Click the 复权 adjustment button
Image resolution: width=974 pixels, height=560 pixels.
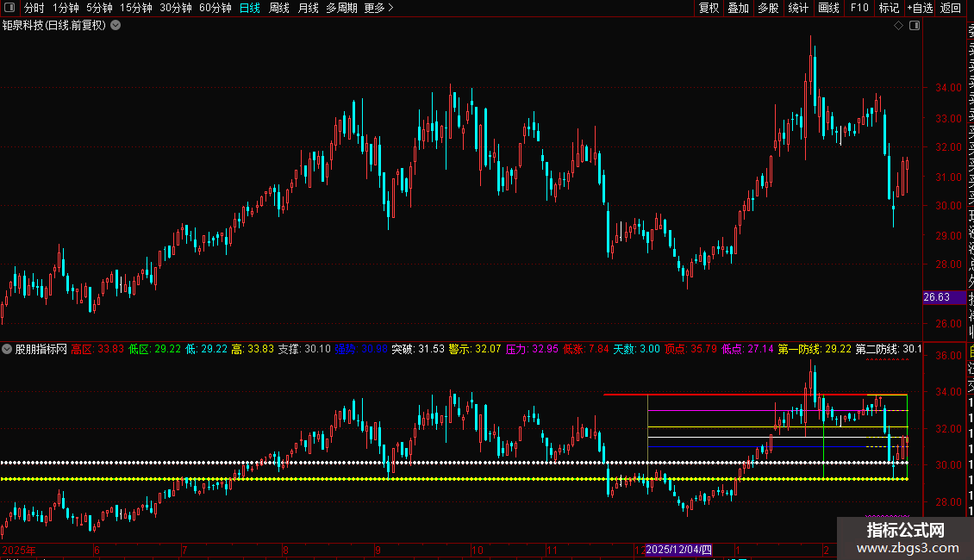[x=709, y=8]
